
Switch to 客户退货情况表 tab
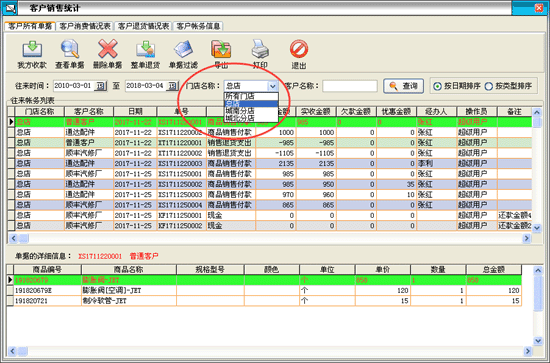[x=143, y=26]
